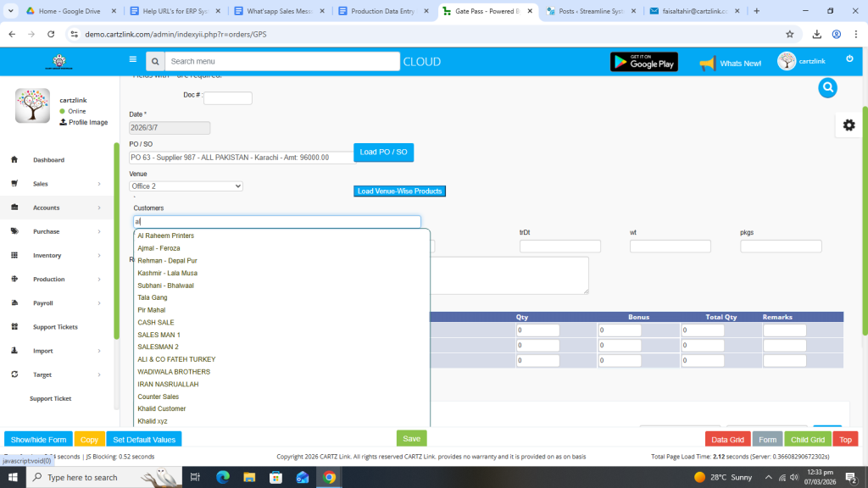Image resolution: width=868 pixels, height=488 pixels.
Task: Click the blue circular search icon
Action: tap(827, 87)
